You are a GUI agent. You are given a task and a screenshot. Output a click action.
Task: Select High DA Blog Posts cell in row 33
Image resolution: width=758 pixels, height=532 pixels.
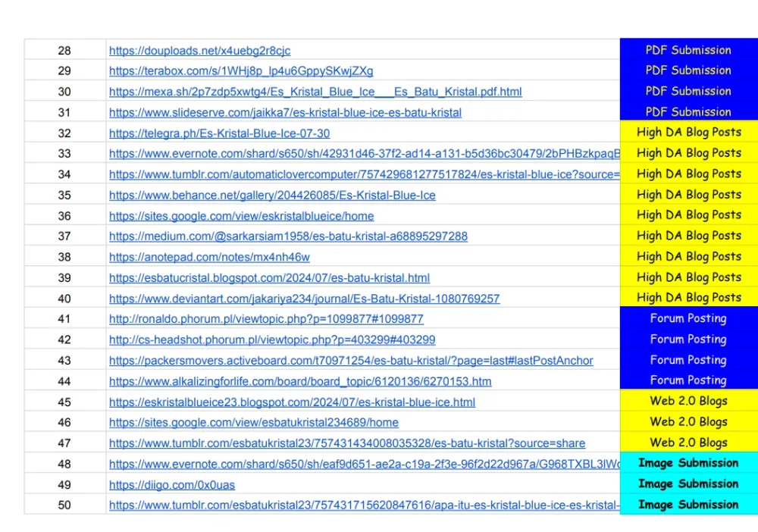click(x=689, y=152)
